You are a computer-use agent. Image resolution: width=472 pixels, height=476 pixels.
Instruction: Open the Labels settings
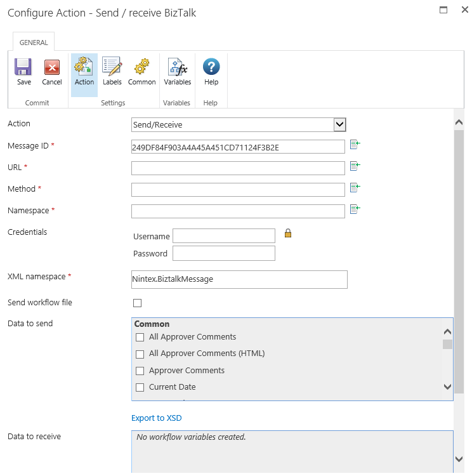(x=112, y=72)
